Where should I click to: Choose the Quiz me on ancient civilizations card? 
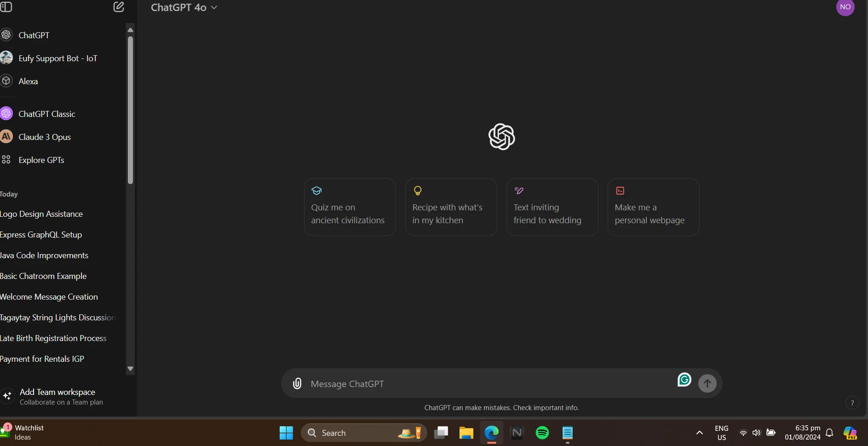point(350,207)
